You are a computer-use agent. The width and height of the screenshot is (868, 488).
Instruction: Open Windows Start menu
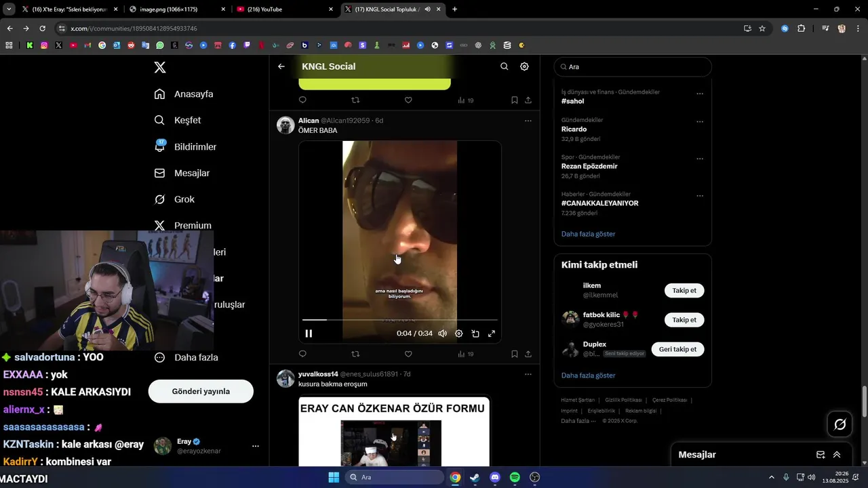[334, 477]
